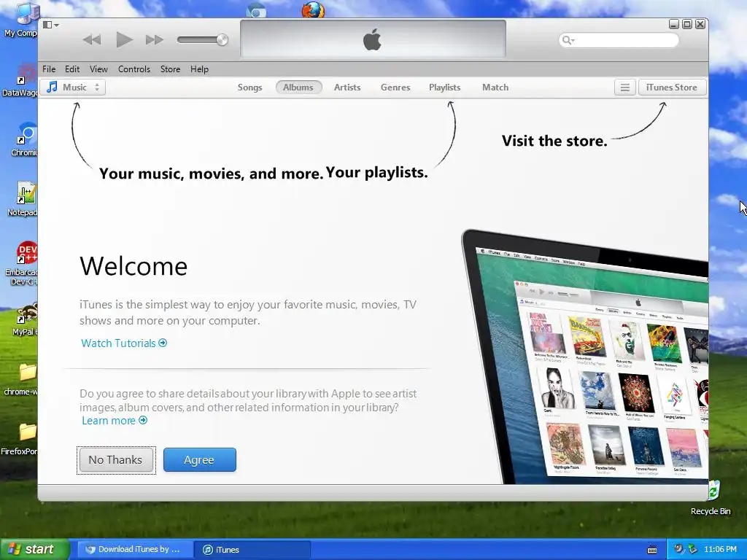747x560 pixels.
Task: Click the blue Agree button
Action: point(200,460)
